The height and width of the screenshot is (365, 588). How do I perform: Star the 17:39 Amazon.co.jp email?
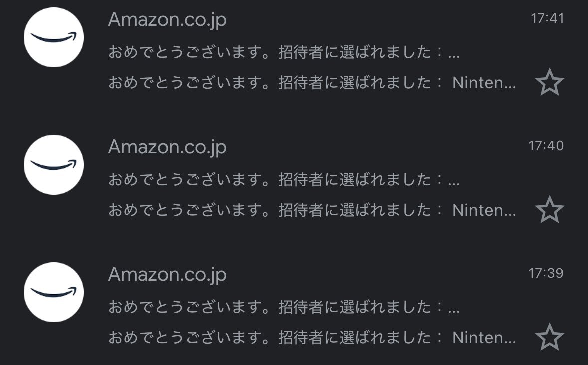[x=550, y=337]
